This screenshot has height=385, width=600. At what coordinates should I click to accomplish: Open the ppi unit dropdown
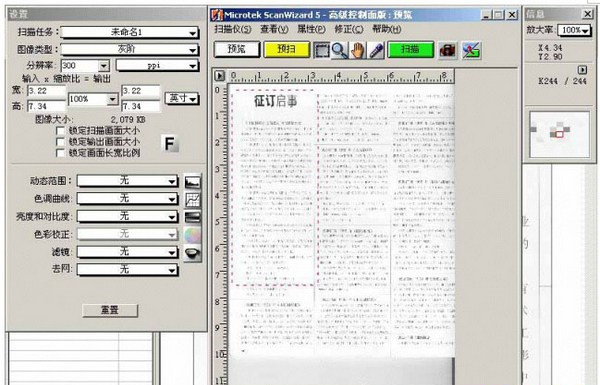(157, 66)
